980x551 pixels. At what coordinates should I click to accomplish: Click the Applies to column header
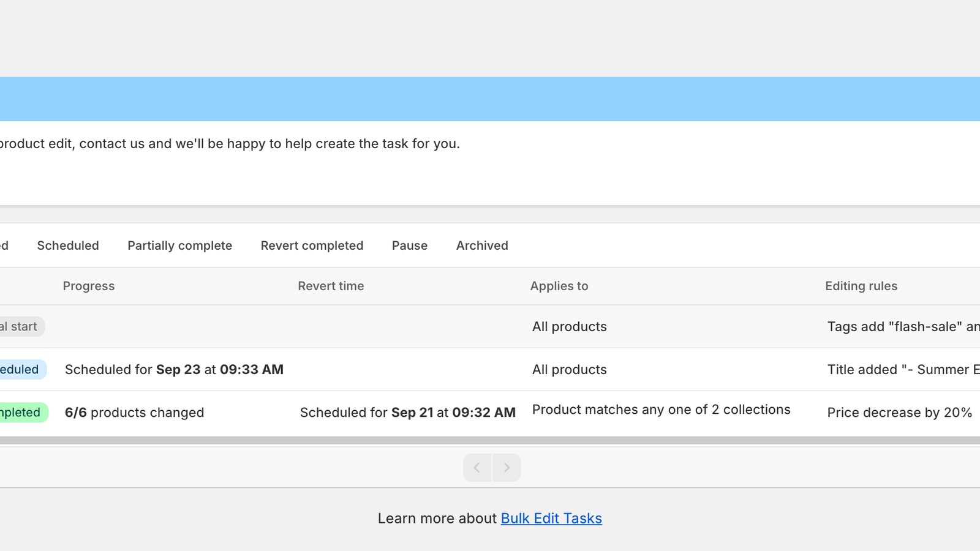pos(559,286)
